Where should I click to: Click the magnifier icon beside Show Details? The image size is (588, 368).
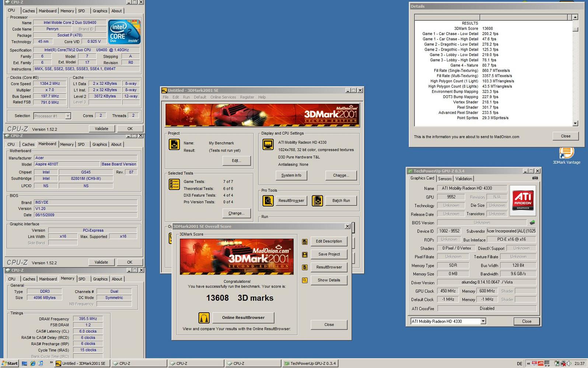pos(305,280)
